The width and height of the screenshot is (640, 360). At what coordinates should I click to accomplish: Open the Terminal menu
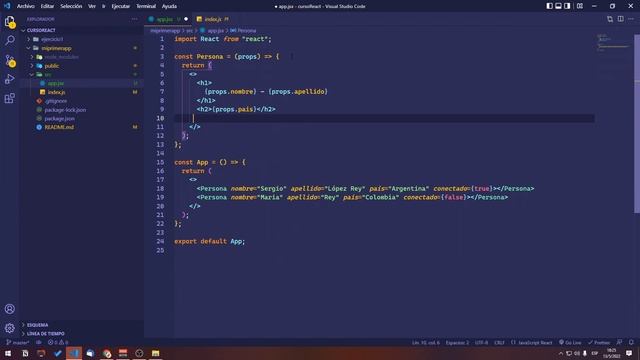pos(146,6)
